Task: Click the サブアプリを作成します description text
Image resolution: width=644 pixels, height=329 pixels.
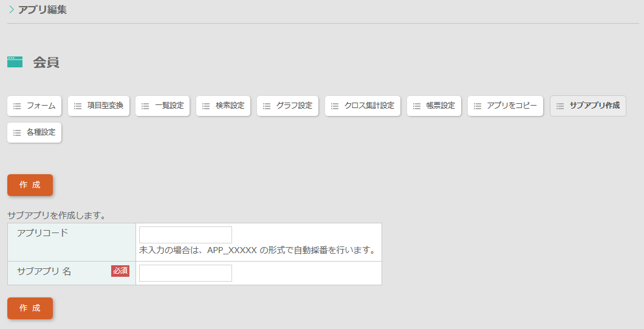Action: 57,215
